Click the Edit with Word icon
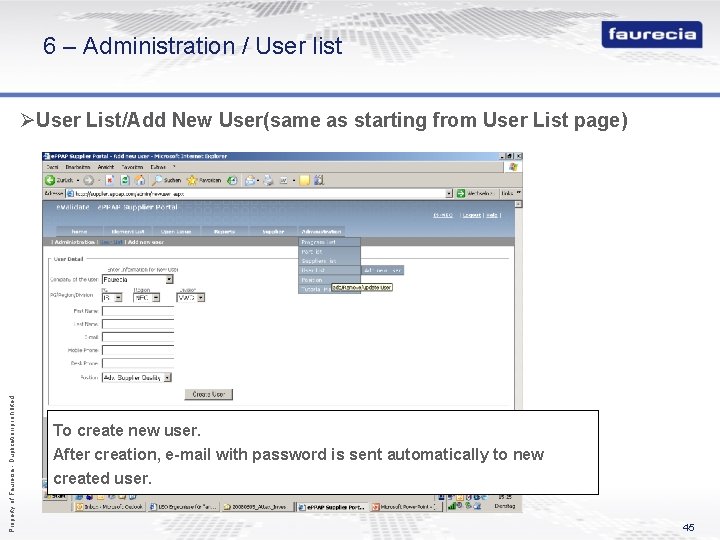The image size is (720, 540). pyautogui.click(x=284, y=180)
